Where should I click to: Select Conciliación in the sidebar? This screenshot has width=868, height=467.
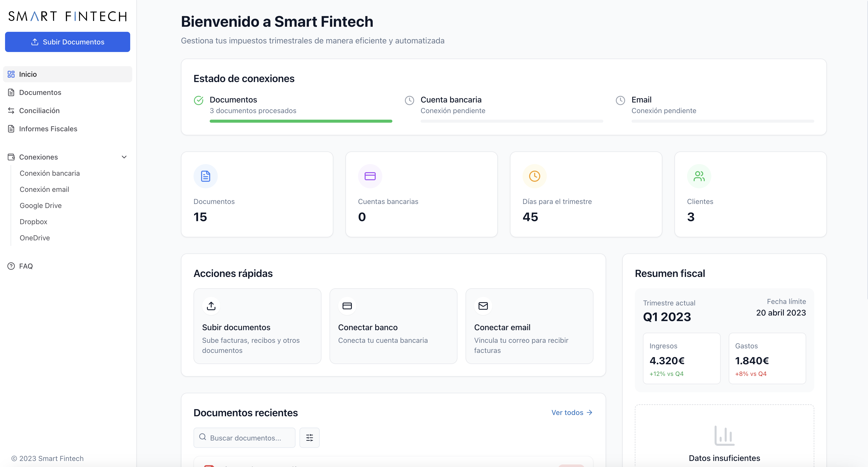click(39, 110)
